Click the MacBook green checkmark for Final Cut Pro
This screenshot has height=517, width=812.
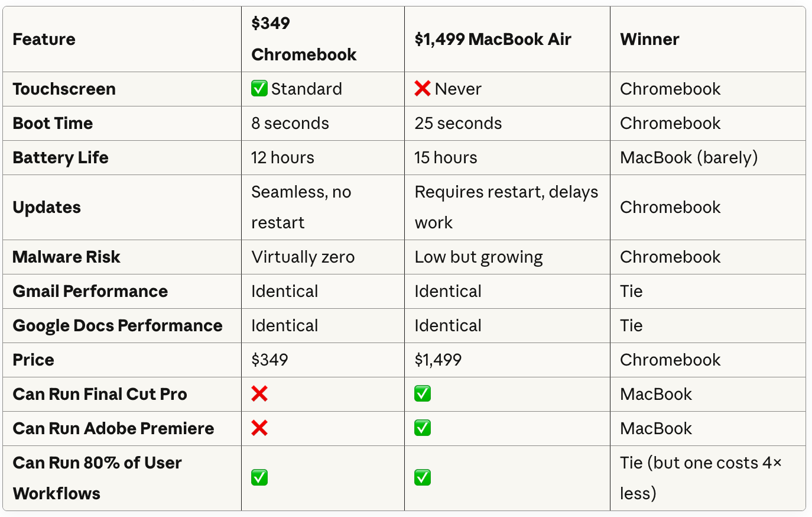pos(423,394)
